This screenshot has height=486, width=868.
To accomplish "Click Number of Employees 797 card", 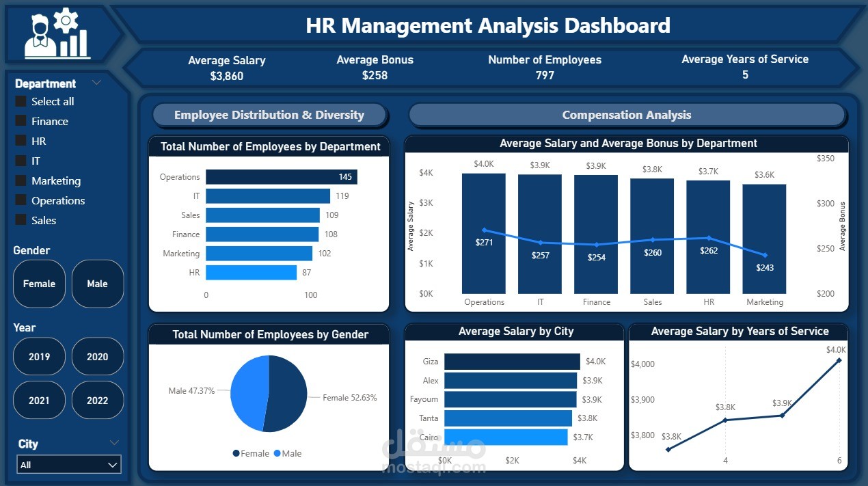I will click(545, 68).
